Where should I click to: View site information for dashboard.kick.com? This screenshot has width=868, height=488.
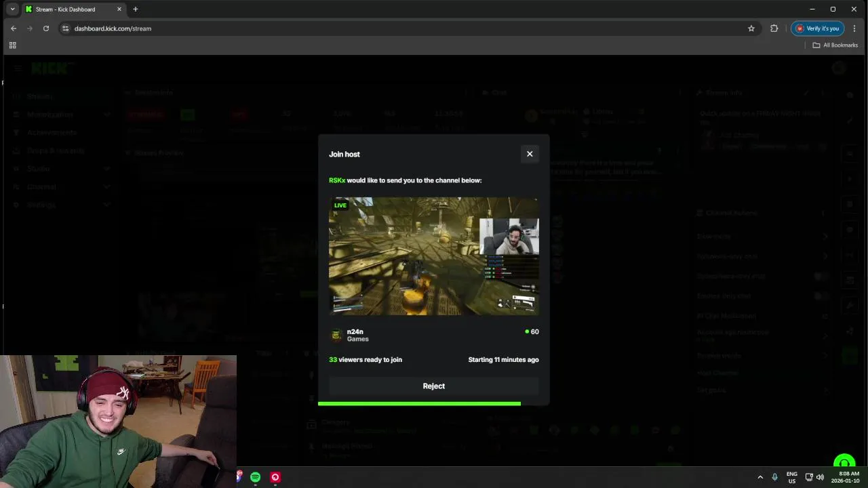click(65, 28)
